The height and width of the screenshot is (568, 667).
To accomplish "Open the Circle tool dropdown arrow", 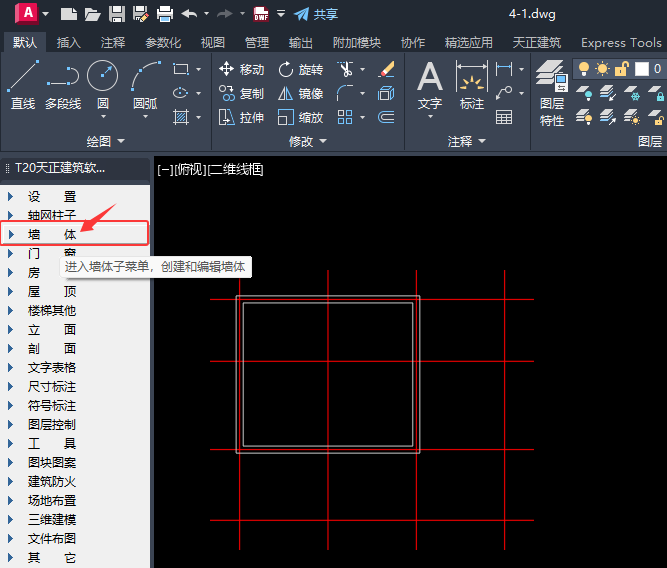I will coord(103,117).
